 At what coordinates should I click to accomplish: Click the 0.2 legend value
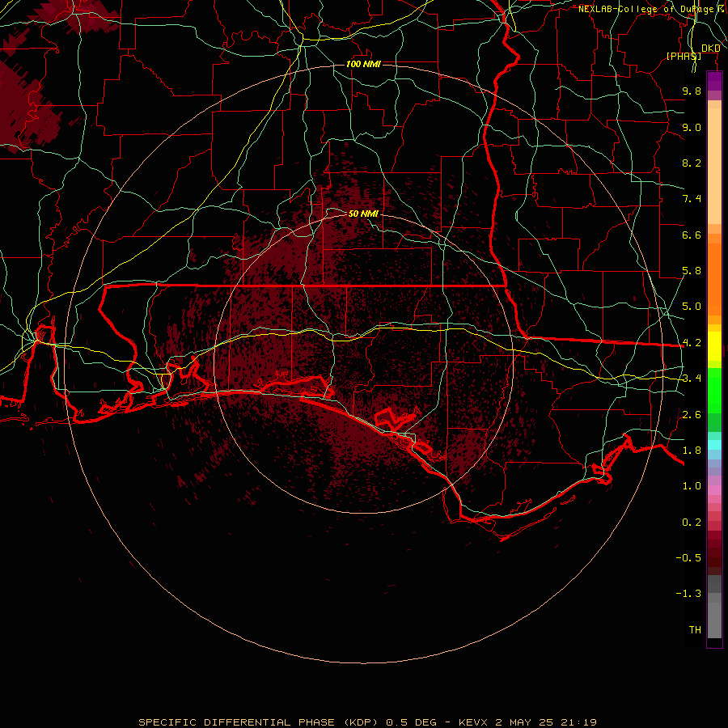(692, 523)
